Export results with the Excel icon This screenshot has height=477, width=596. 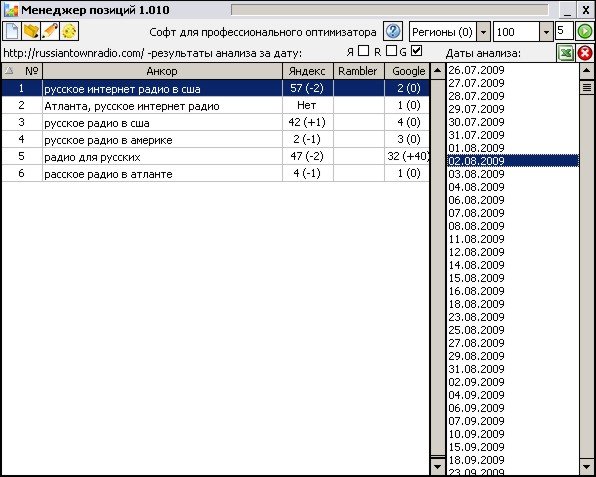coord(566,53)
